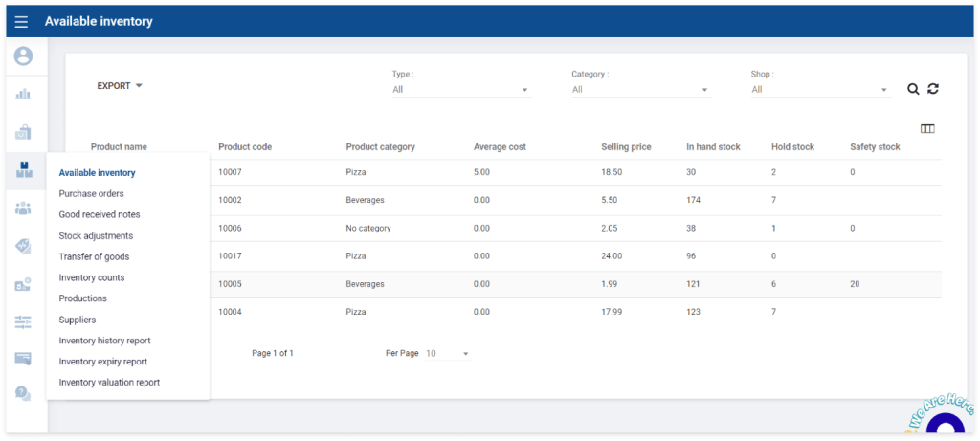Open the shopping bag sidebar icon
The height and width of the screenshot is (441, 980).
coord(23,132)
